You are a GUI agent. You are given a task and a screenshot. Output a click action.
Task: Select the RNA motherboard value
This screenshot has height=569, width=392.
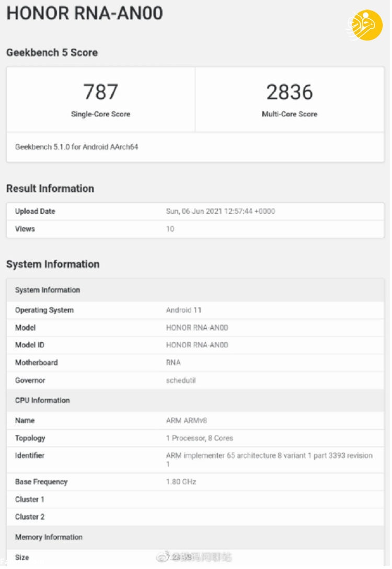[173, 363]
